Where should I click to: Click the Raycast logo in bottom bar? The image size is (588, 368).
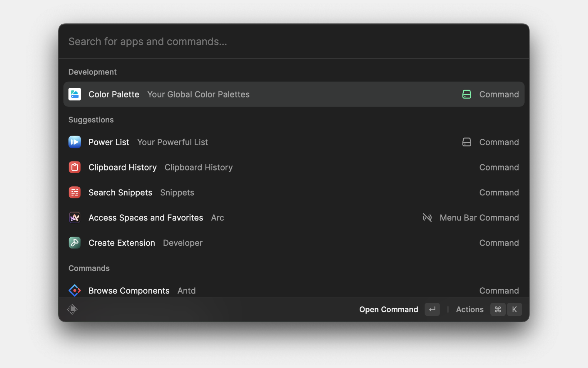tap(72, 309)
